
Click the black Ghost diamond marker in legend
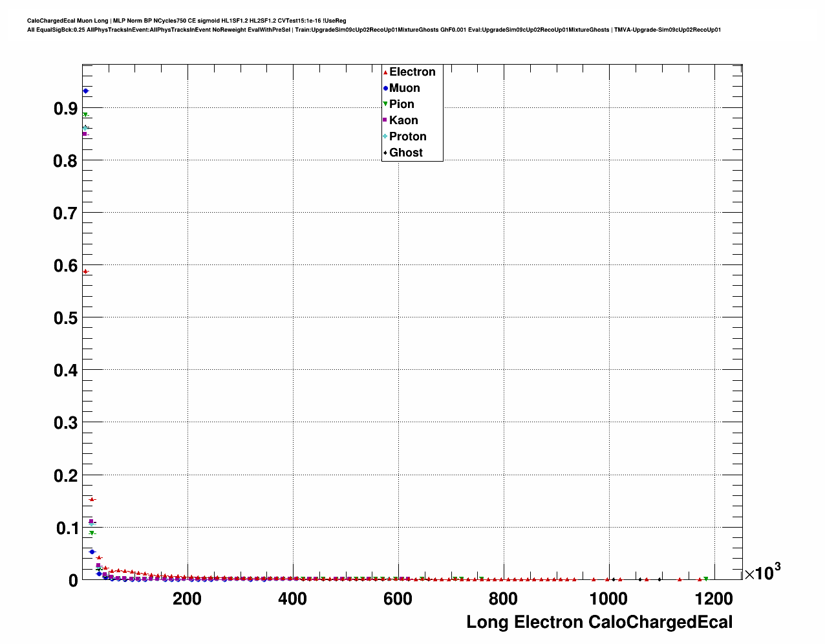(x=385, y=153)
